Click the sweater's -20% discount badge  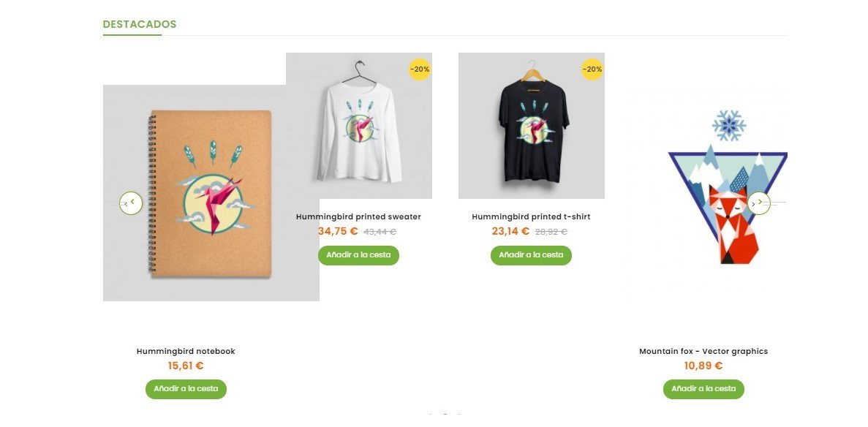[420, 69]
